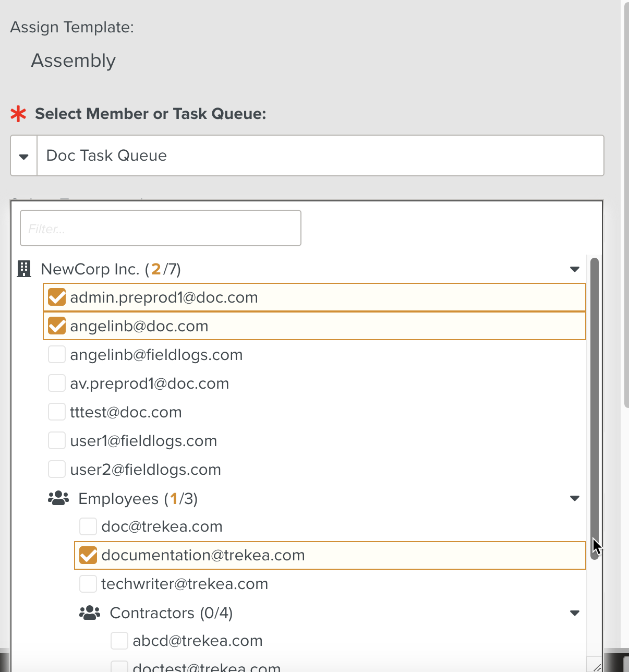The width and height of the screenshot is (629, 672).
Task: Choose doc@trekea.com from Employees
Action: (x=162, y=526)
